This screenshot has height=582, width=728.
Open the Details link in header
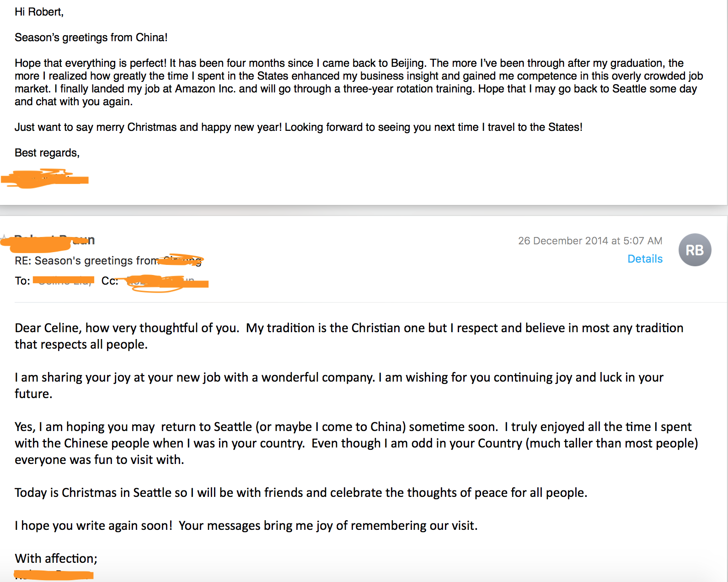(645, 259)
